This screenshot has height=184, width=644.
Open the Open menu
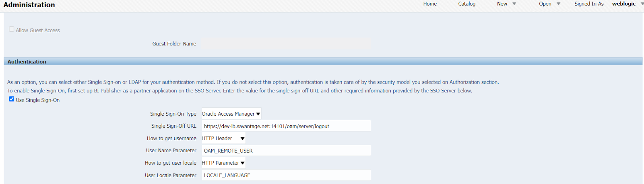coord(545,4)
